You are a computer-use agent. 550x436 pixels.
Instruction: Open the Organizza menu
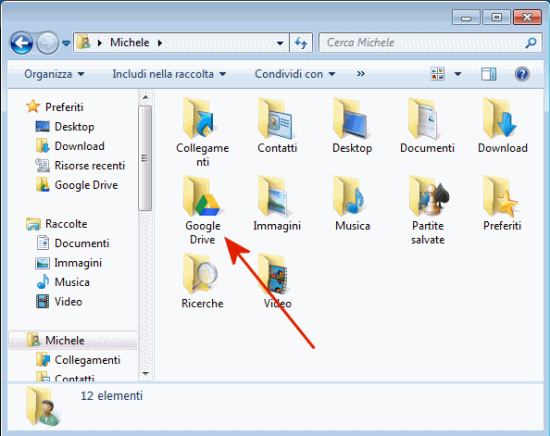click(54, 74)
